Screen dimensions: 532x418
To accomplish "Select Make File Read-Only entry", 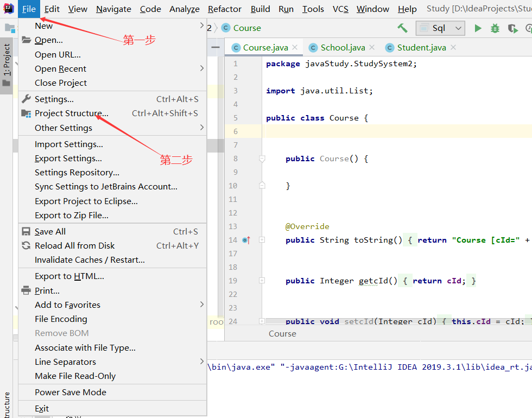I will pyautogui.click(x=112, y=376).
